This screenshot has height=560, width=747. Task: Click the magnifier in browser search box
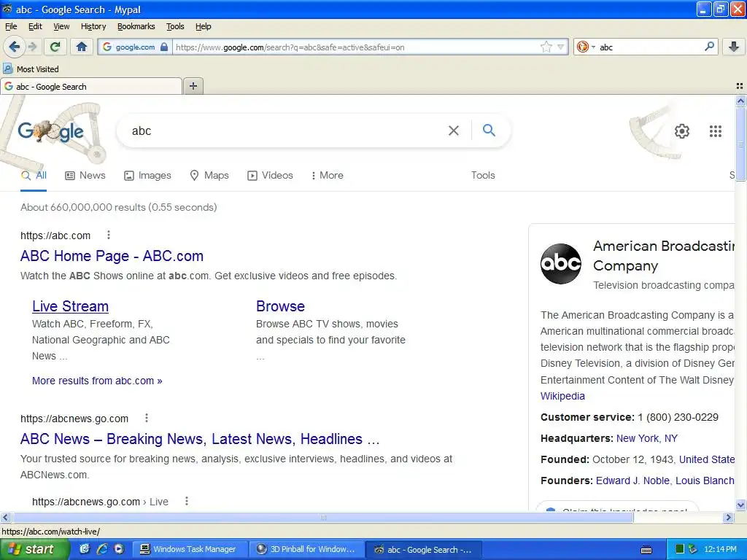tap(709, 47)
